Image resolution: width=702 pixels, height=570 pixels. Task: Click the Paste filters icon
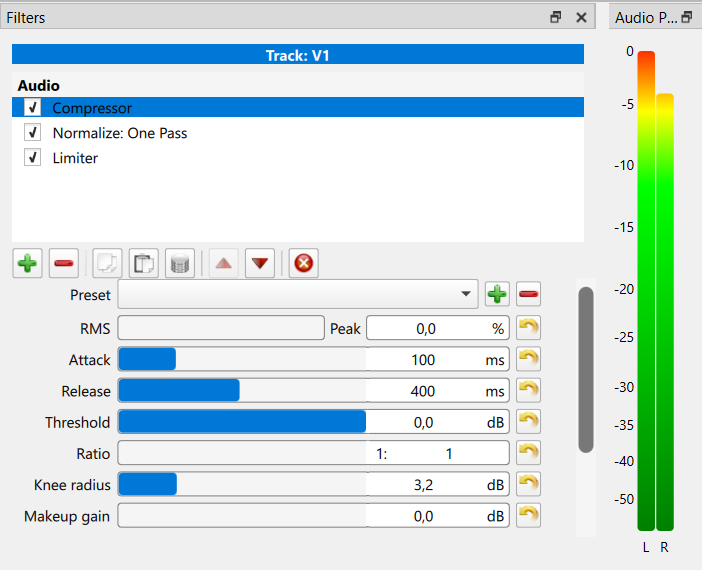145,264
